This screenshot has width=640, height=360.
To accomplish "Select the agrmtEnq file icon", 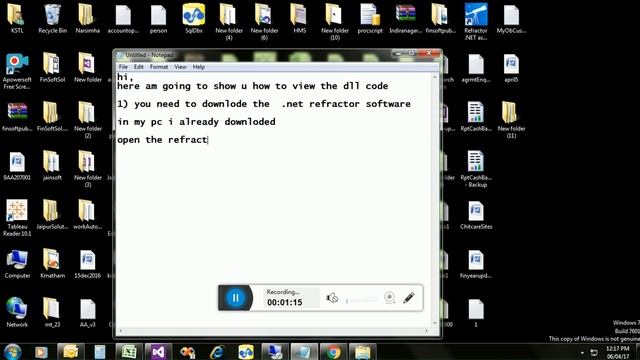I will [476, 69].
